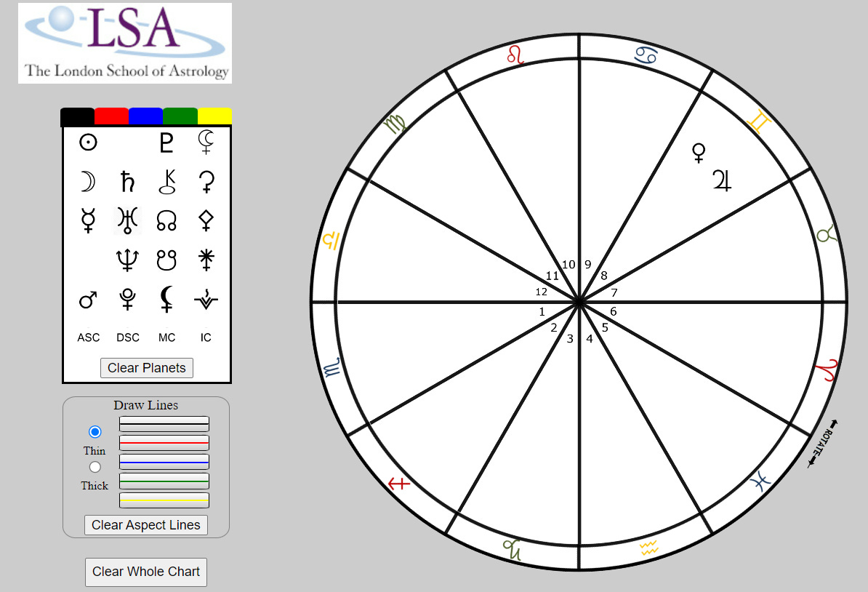Pick the South Node symbol
The image size is (868, 592).
pyautogui.click(x=166, y=260)
